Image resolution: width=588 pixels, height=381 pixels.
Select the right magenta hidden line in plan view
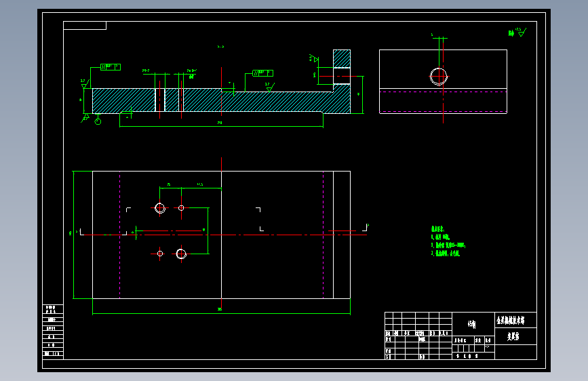tap(324, 235)
